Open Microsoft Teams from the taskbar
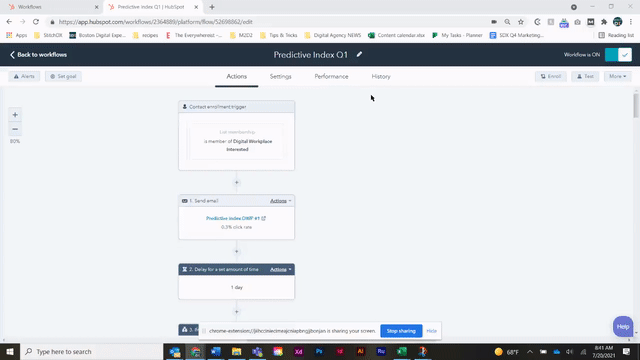 257,351
